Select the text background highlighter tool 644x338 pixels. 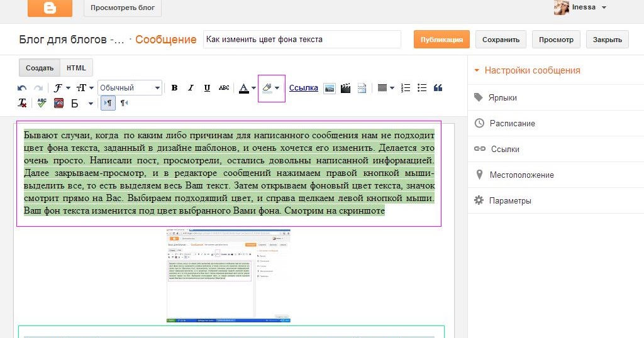(x=267, y=88)
